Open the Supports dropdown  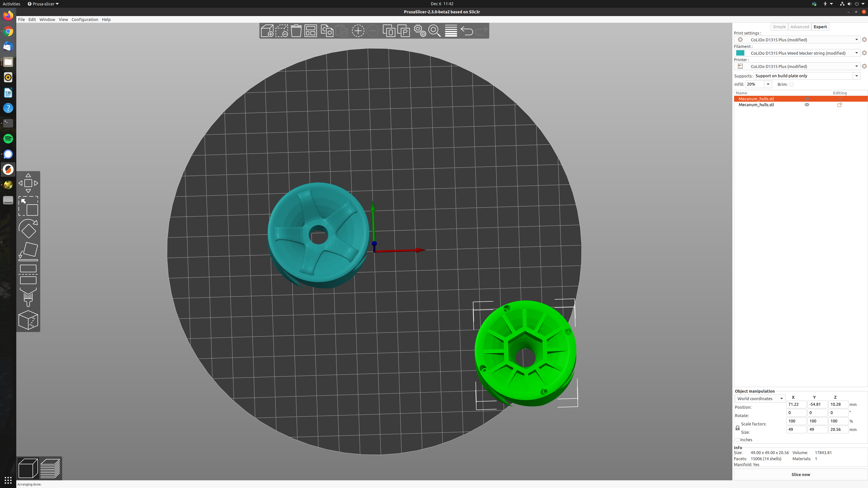(856, 76)
